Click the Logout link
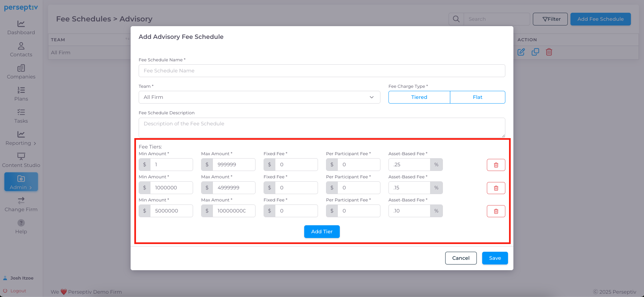644x297 pixels. coord(15,291)
